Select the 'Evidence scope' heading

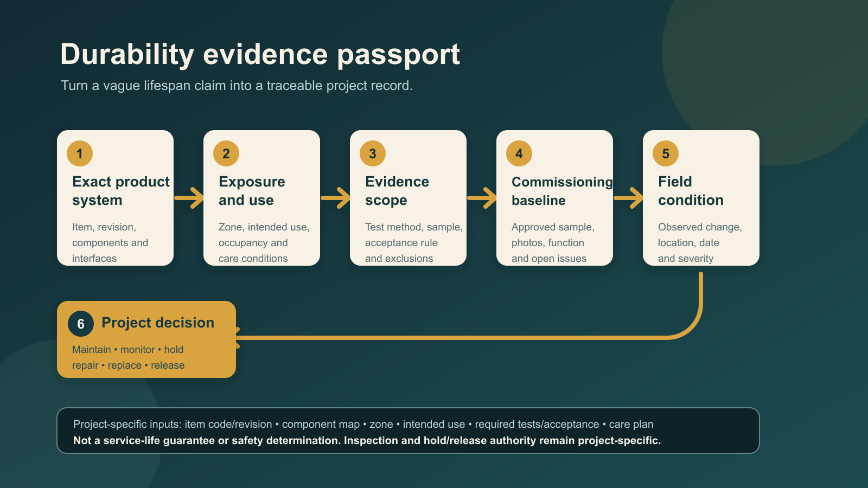click(397, 191)
